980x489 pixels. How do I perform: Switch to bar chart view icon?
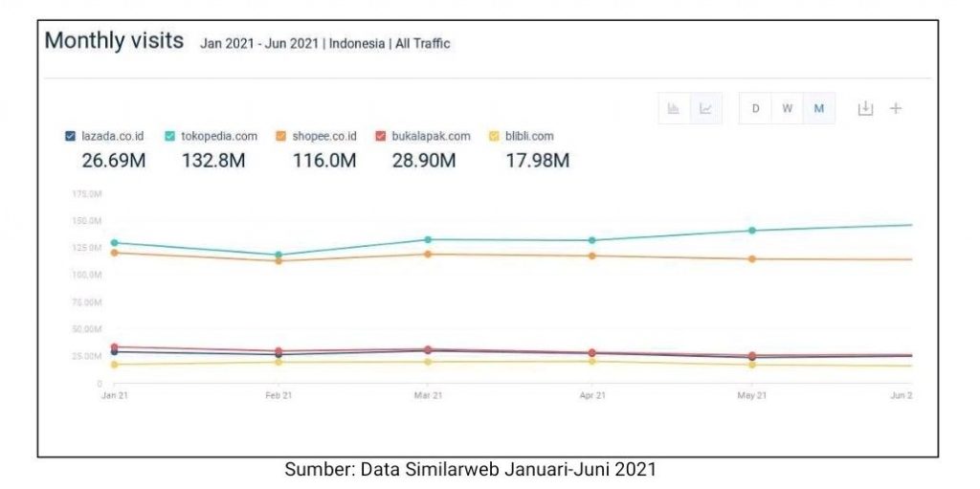coord(674,109)
